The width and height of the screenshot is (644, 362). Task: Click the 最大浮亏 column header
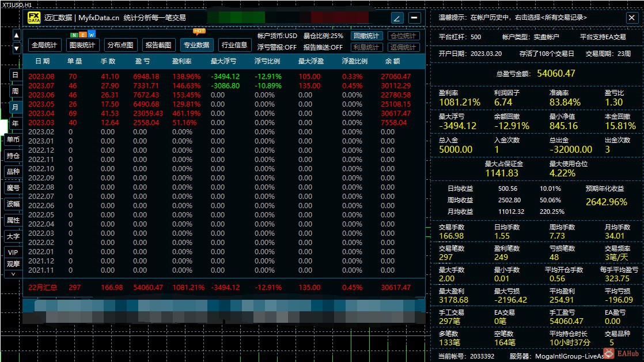click(x=223, y=61)
